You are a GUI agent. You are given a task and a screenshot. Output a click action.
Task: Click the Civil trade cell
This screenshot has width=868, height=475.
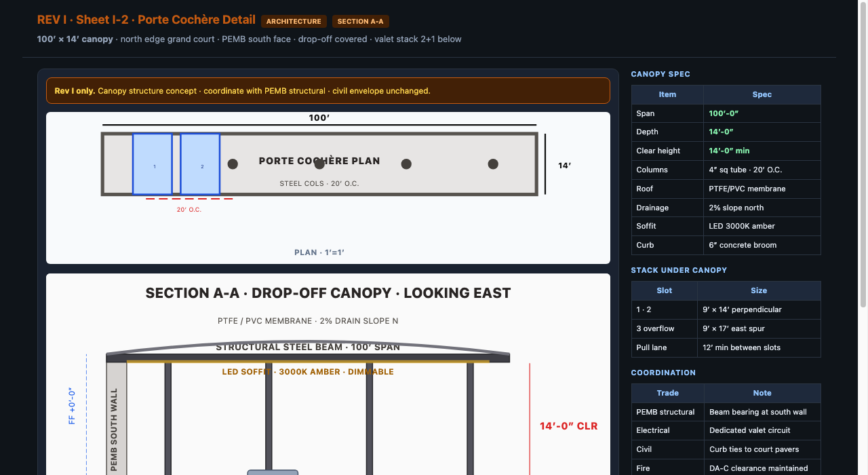click(668, 449)
